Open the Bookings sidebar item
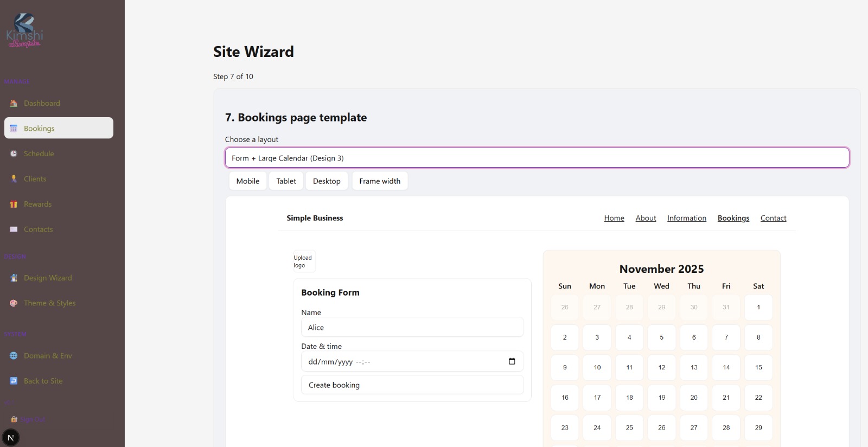 (59, 128)
